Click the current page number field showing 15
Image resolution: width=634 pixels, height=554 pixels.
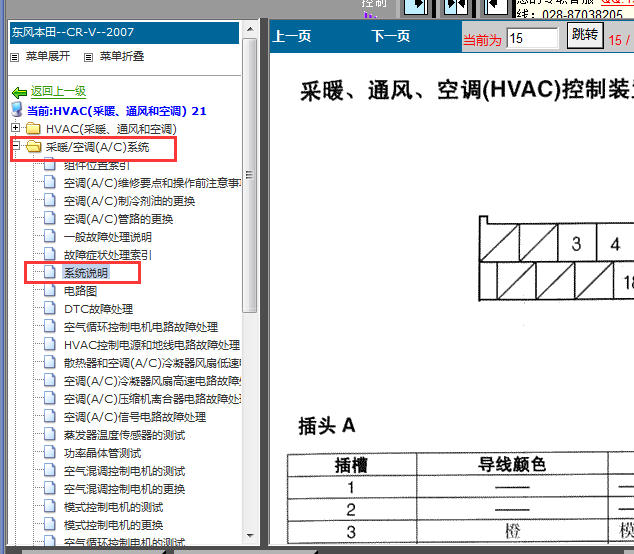click(532, 38)
